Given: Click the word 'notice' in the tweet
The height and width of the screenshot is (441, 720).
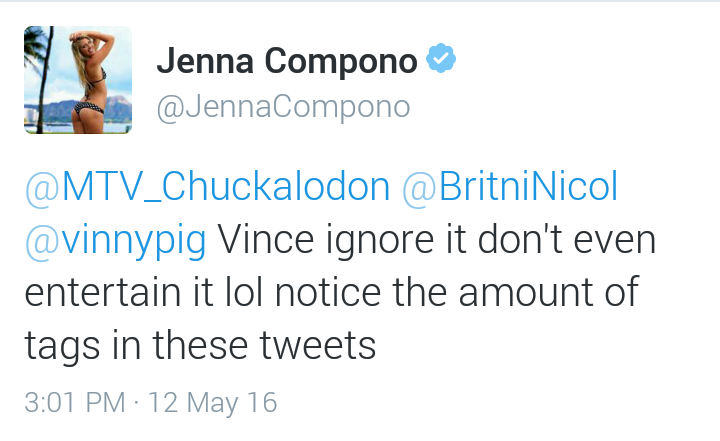Looking at the screenshot, I should coord(328,292).
